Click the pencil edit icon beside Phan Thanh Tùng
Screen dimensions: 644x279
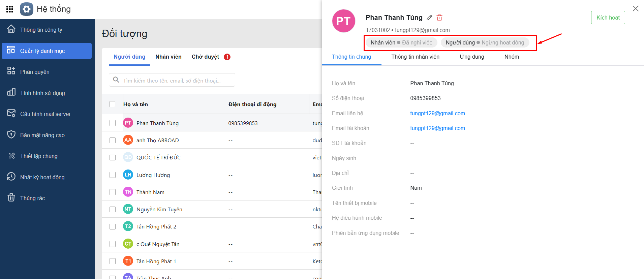(x=429, y=18)
